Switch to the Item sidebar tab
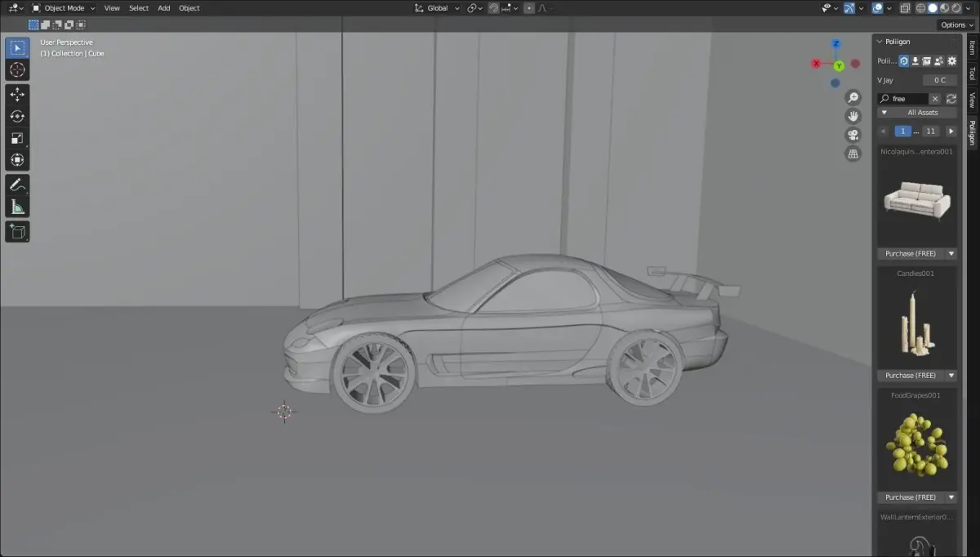This screenshot has width=980, height=557. point(972,47)
